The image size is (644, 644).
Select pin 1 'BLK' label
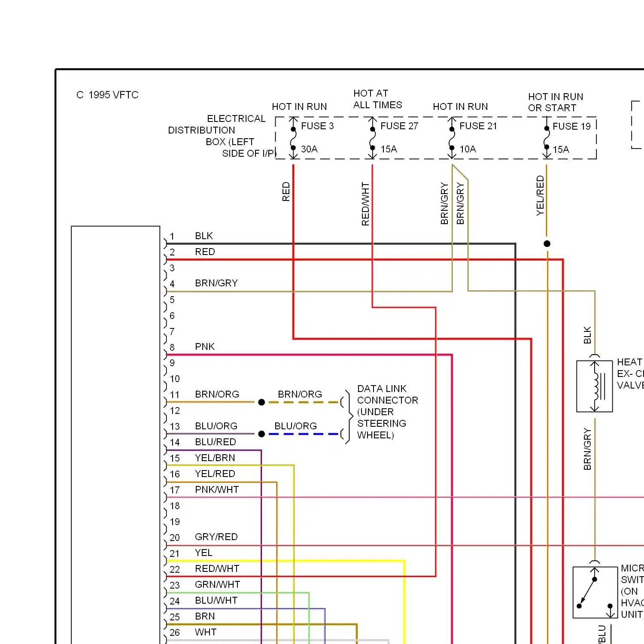(x=204, y=236)
